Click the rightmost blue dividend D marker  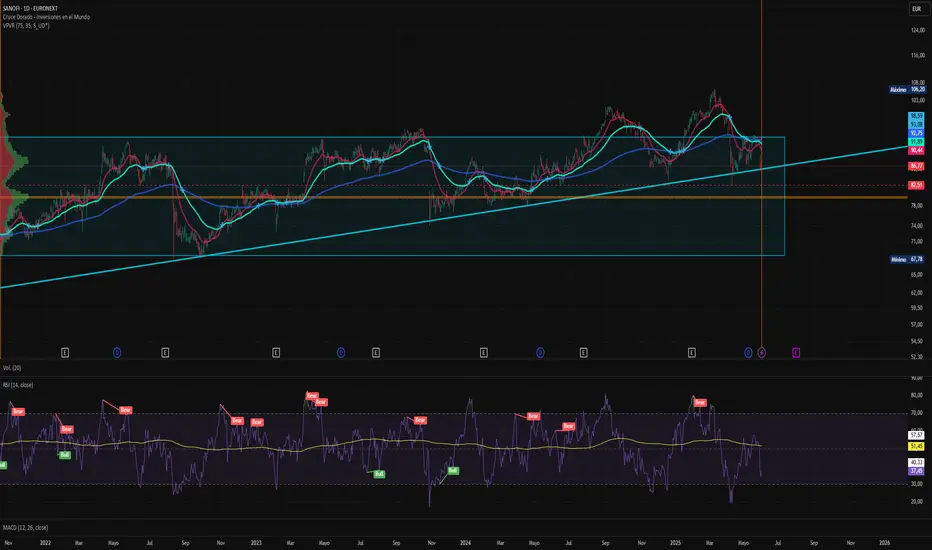pos(748,352)
